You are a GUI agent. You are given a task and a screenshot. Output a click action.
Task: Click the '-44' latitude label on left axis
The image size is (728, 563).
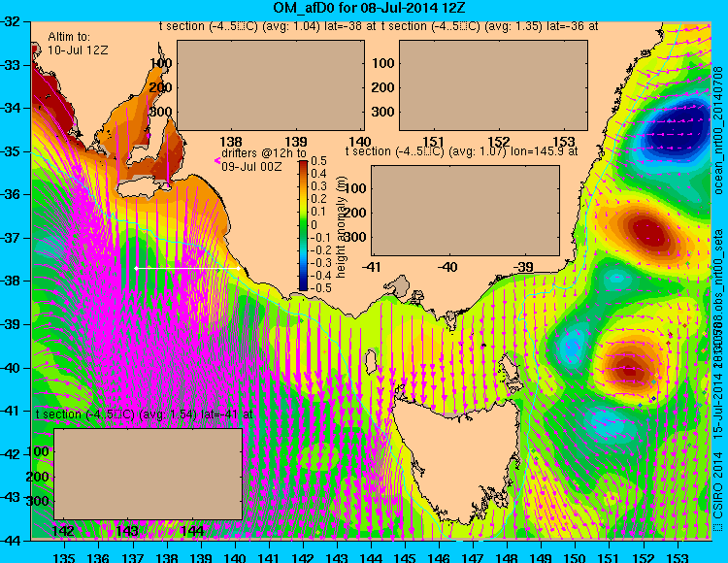pos(11,541)
